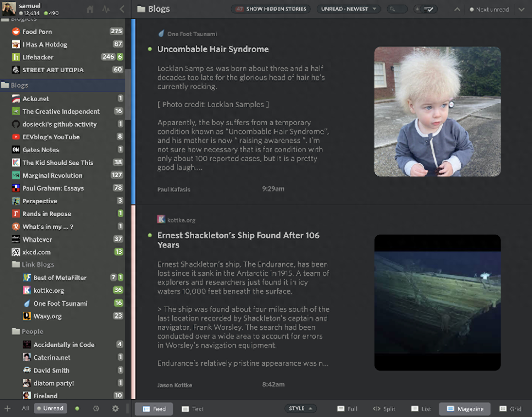Open the Style options popup
Screen dimensions: 532x417
coord(300,408)
